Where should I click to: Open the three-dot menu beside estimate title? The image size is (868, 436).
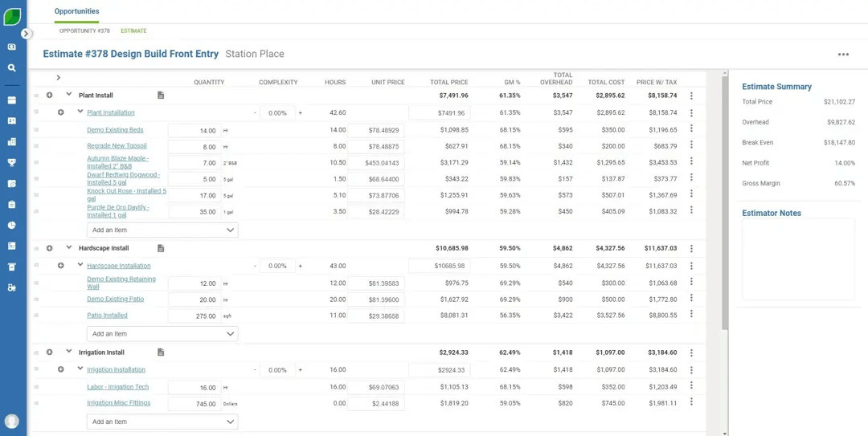click(843, 55)
